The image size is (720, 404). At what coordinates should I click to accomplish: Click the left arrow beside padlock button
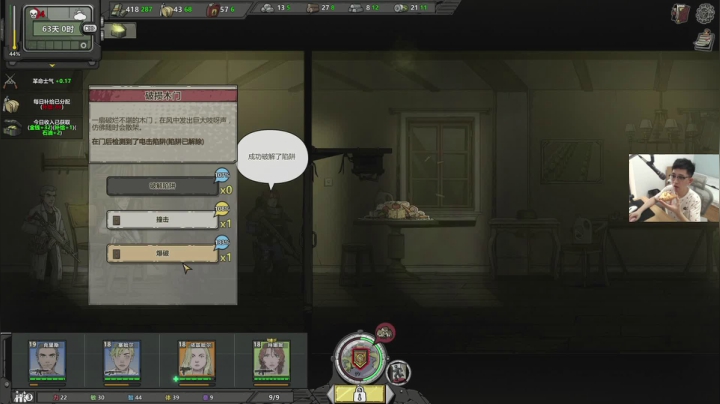tap(331, 394)
